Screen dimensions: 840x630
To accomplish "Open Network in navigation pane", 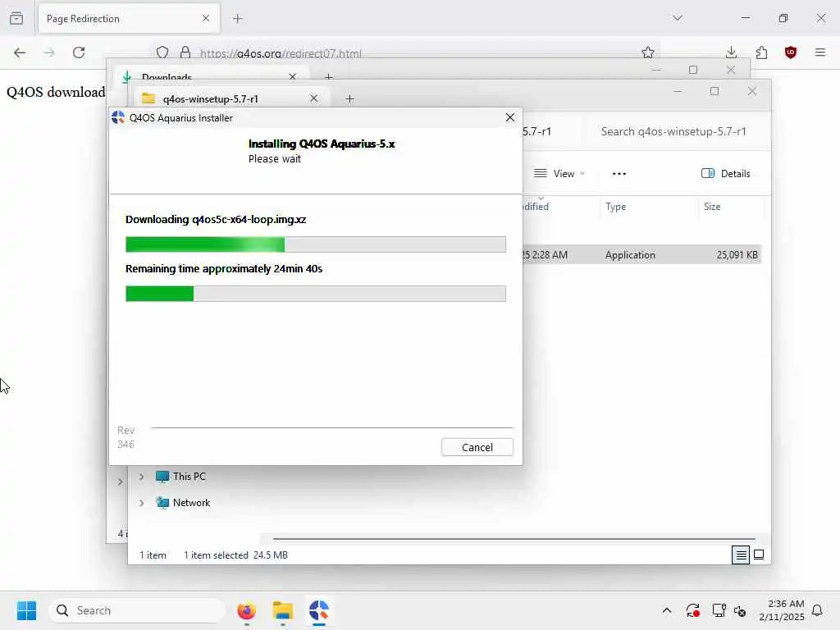I will pos(183,503).
